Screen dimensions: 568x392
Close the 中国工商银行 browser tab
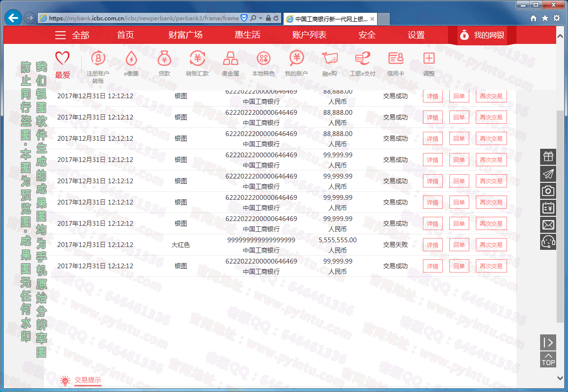point(372,19)
